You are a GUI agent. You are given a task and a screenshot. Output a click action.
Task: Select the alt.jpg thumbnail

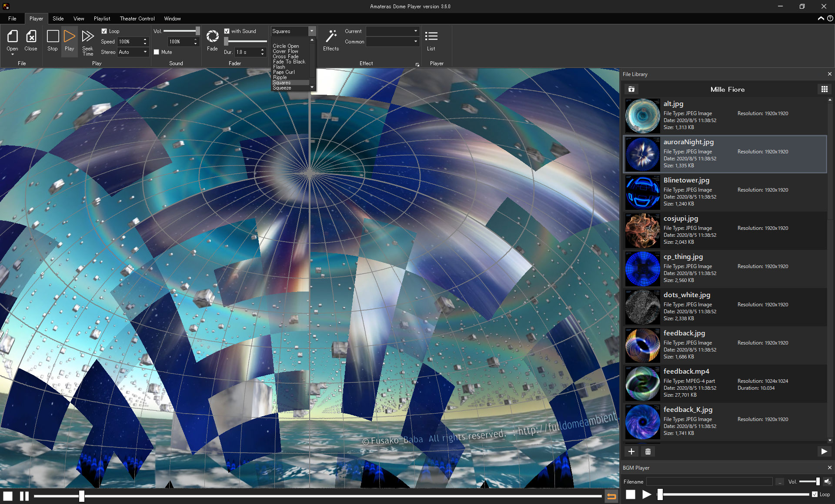click(642, 116)
